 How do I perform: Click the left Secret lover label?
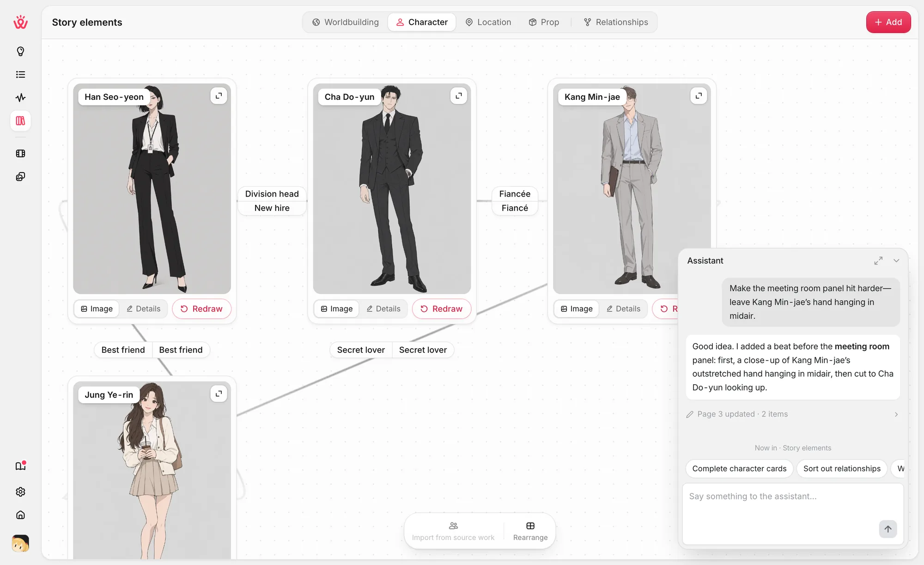(361, 350)
